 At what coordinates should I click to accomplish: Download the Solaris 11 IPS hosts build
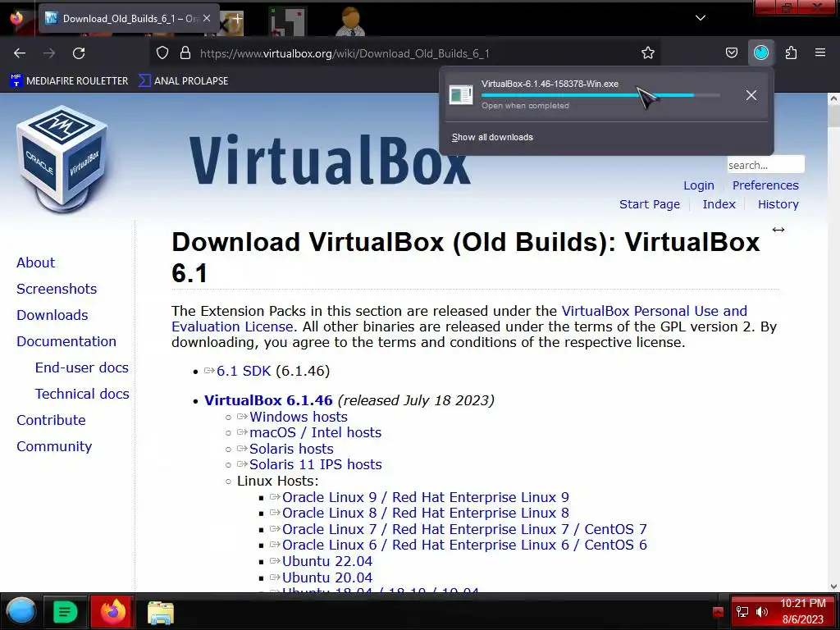point(316,464)
